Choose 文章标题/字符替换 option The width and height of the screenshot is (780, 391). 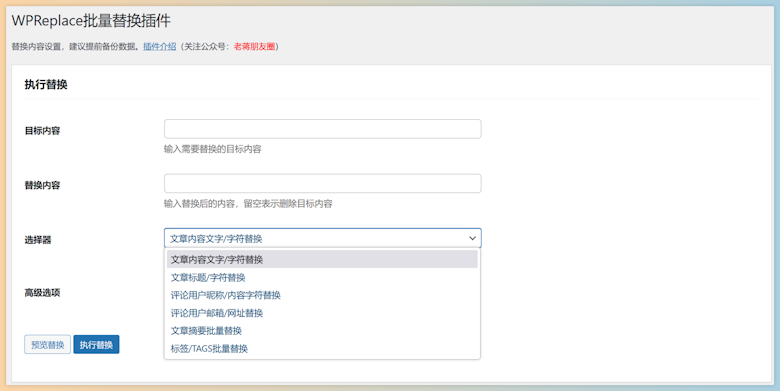coord(322,278)
